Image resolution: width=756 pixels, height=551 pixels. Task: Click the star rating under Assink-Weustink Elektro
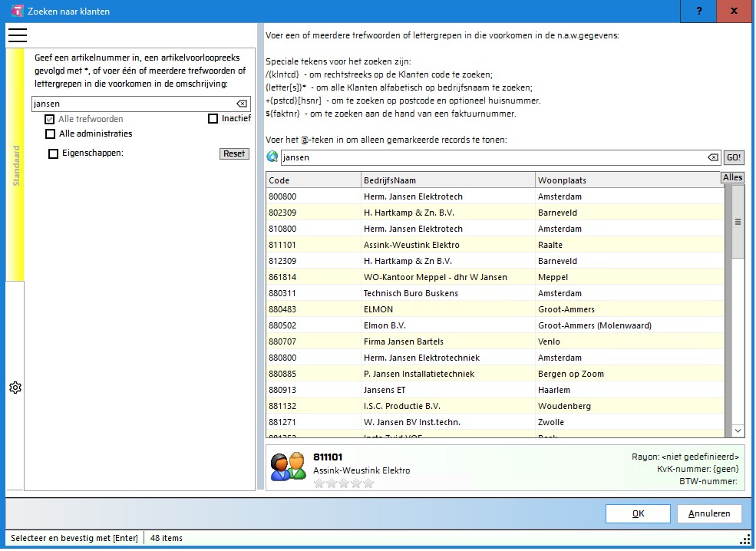[x=343, y=483]
